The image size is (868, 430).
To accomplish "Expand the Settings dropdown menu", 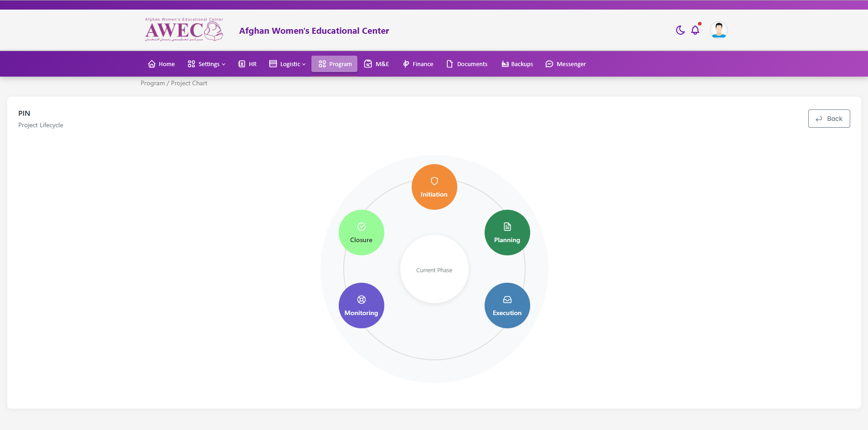I will [x=207, y=64].
